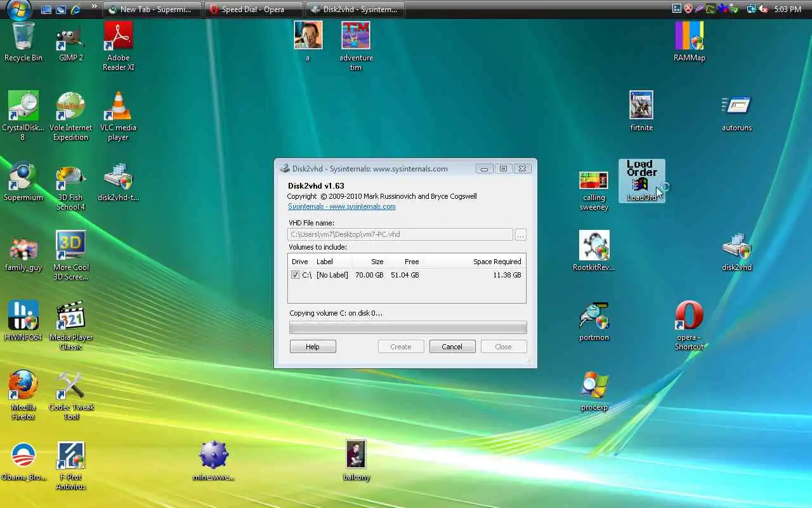Viewport: 812px width, 508px height.
Task: Select the minesweeper desktop icon
Action: pyautogui.click(x=214, y=461)
